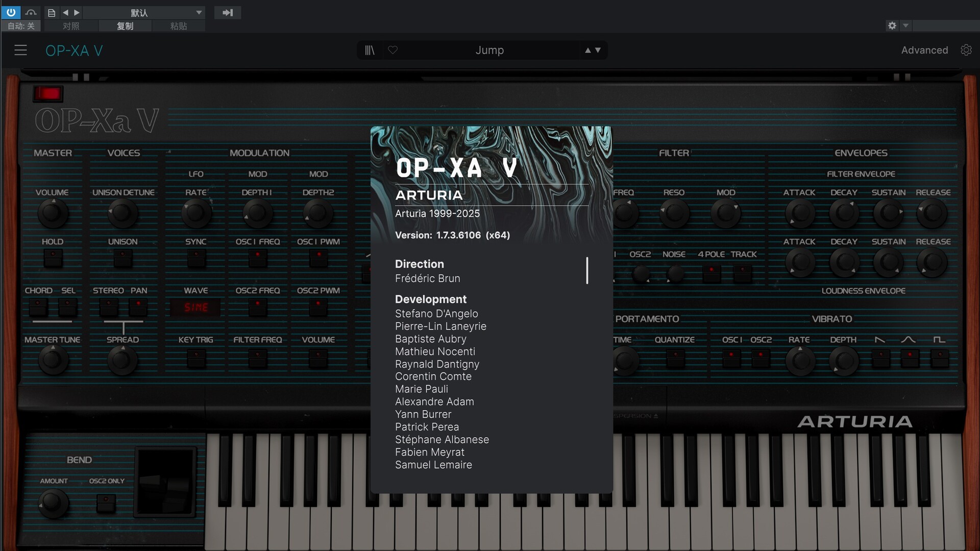Expand the host gear dropdown arrow

point(905,26)
